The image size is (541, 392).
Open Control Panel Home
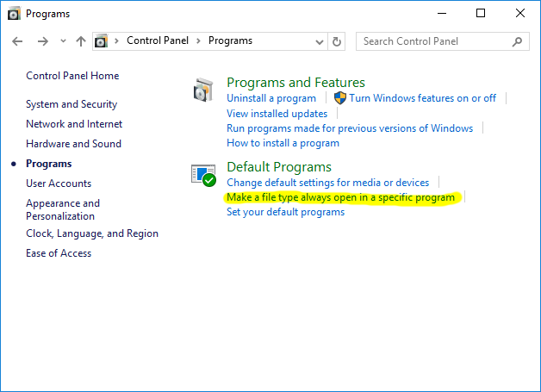coord(72,76)
